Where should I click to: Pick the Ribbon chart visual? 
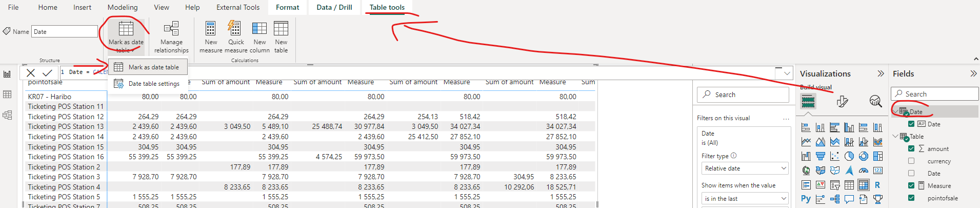coord(878,142)
